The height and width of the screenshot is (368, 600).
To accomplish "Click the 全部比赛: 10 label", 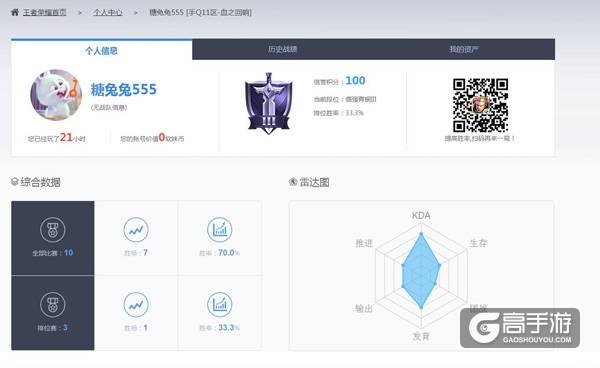I will (x=53, y=253).
